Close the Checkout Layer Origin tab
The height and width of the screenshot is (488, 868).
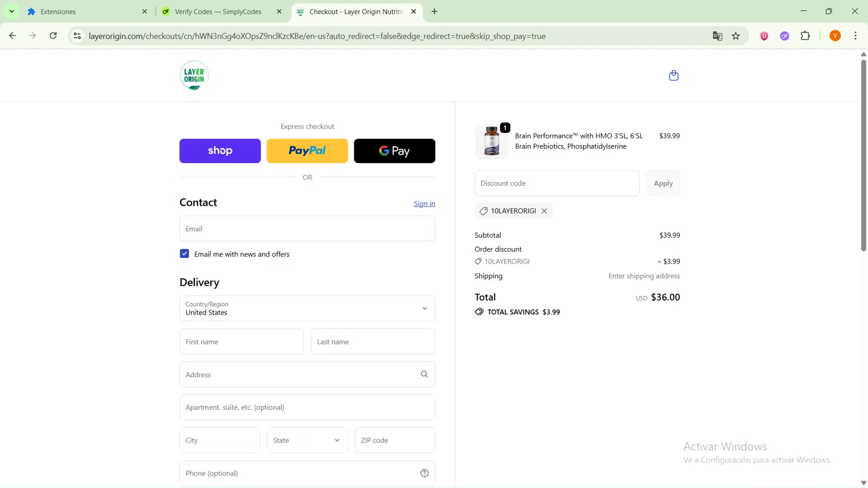click(414, 12)
